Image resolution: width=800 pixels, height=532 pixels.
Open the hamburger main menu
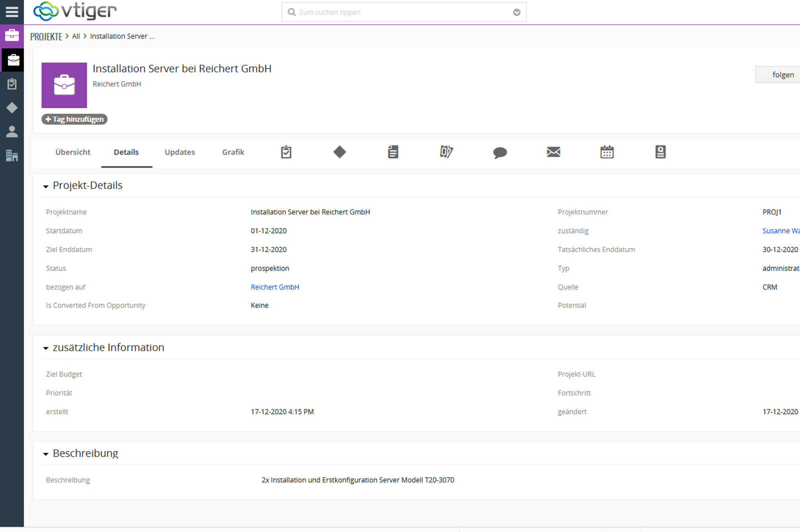(x=11, y=12)
